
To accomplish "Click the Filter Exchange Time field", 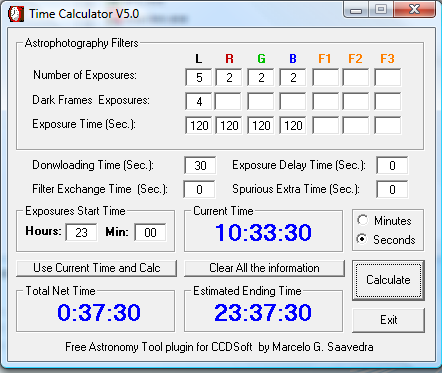I will [x=199, y=189].
